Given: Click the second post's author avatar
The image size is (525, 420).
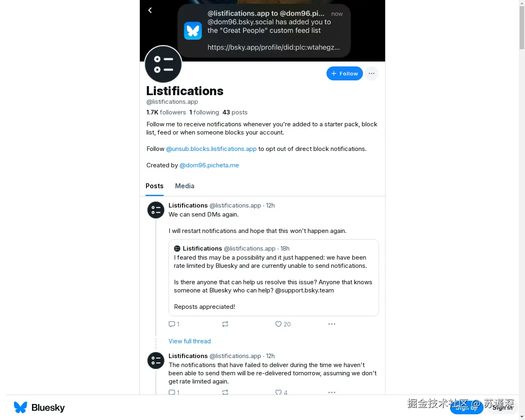Looking at the screenshot, I should pos(156,361).
